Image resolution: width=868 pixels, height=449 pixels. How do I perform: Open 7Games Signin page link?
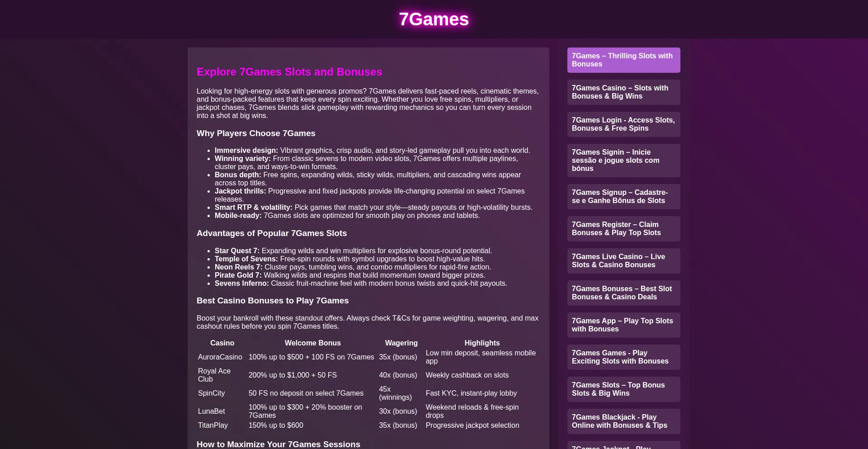pos(623,161)
